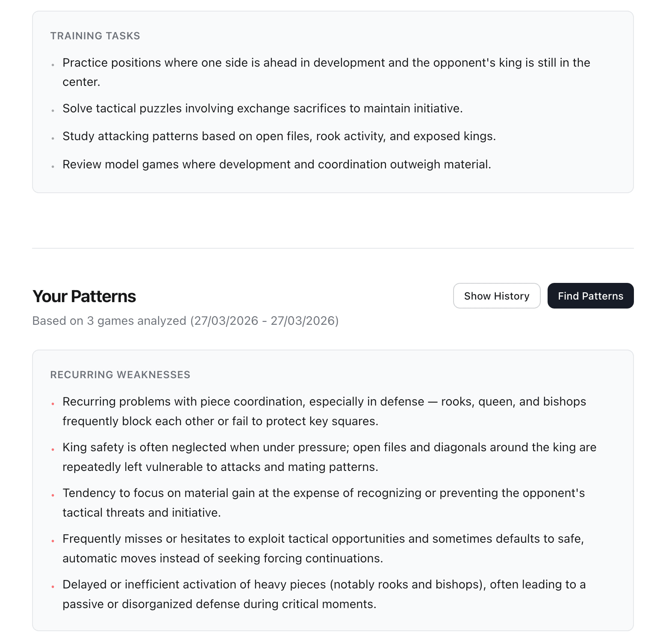Click the date range text below Your Patterns
Screen dimensions: 660x644
(x=185, y=321)
